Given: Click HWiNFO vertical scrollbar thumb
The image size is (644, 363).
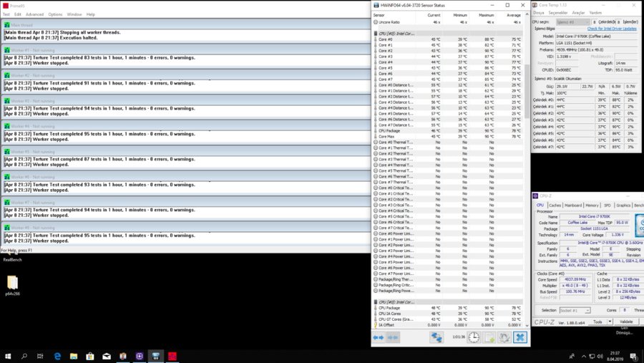Looking at the screenshot, I should (527, 90).
